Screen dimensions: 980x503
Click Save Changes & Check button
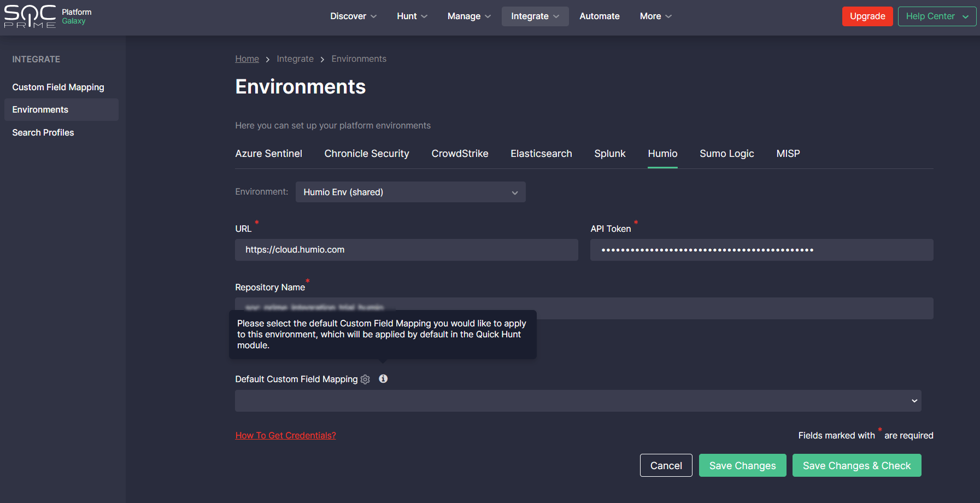tap(857, 465)
